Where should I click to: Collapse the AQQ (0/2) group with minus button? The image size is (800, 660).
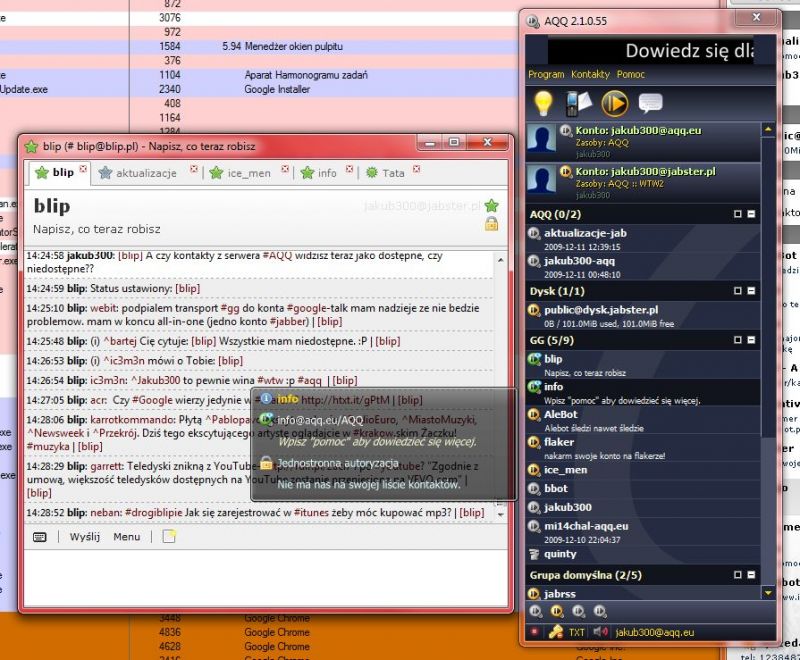pyautogui.click(x=751, y=214)
